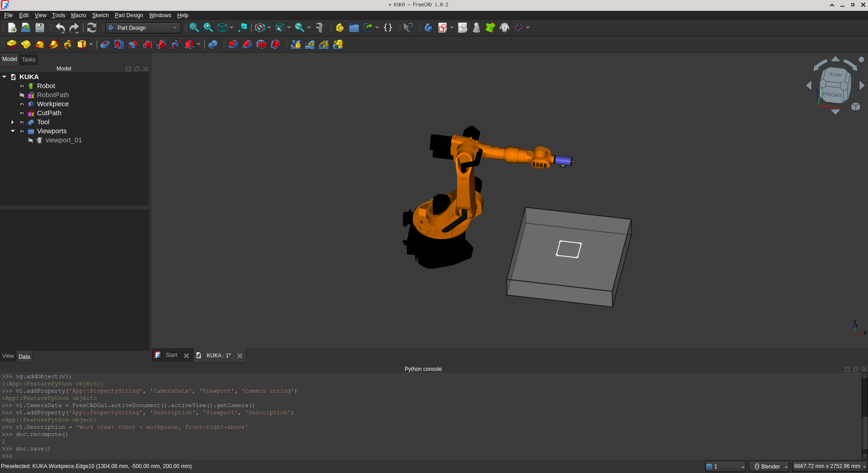
Task: Click the Pocket tool icon
Action: [x=105, y=44]
